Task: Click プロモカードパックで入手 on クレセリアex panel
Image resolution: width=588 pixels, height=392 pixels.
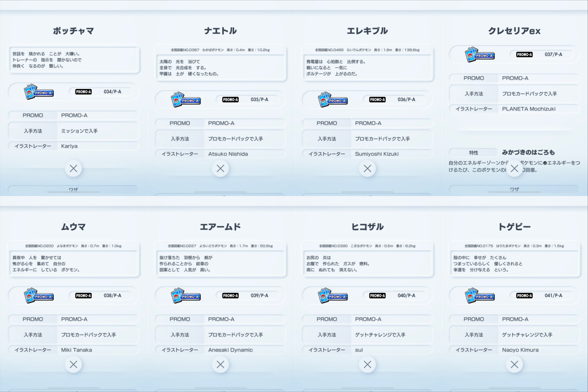Action: coord(529,94)
